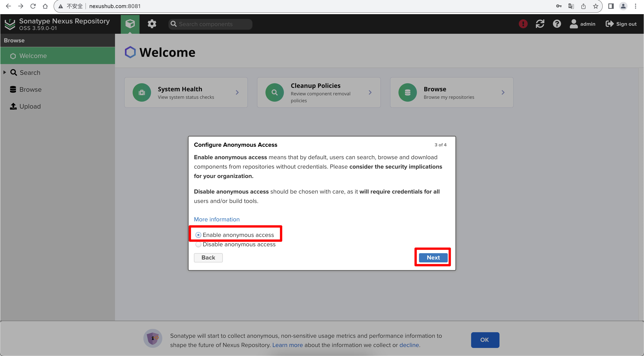This screenshot has height=356, width=644.
Task: Click Sign out
Action: pyautogui.click(x=621, y=24)
